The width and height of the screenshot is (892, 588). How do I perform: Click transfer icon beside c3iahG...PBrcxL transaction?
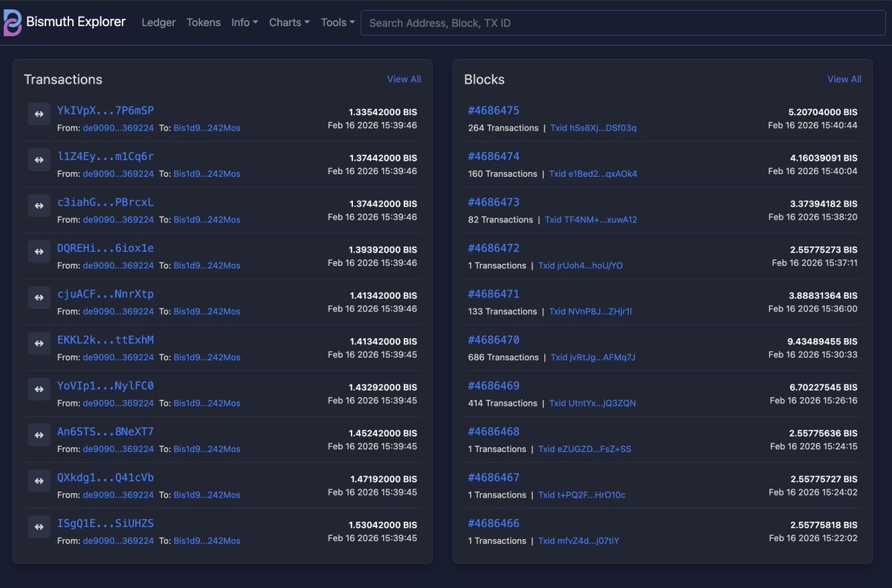(x=39, y=206)
